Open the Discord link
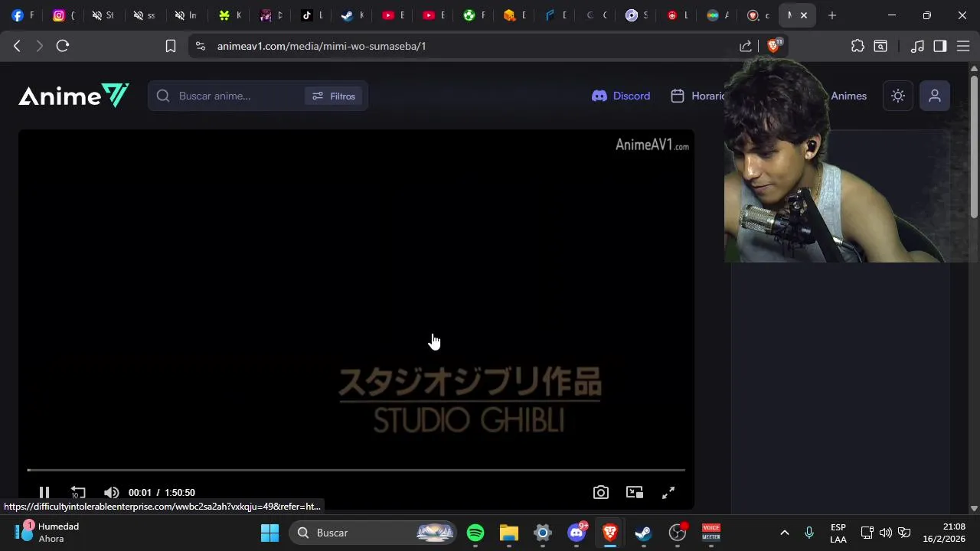 click(621, 96)
